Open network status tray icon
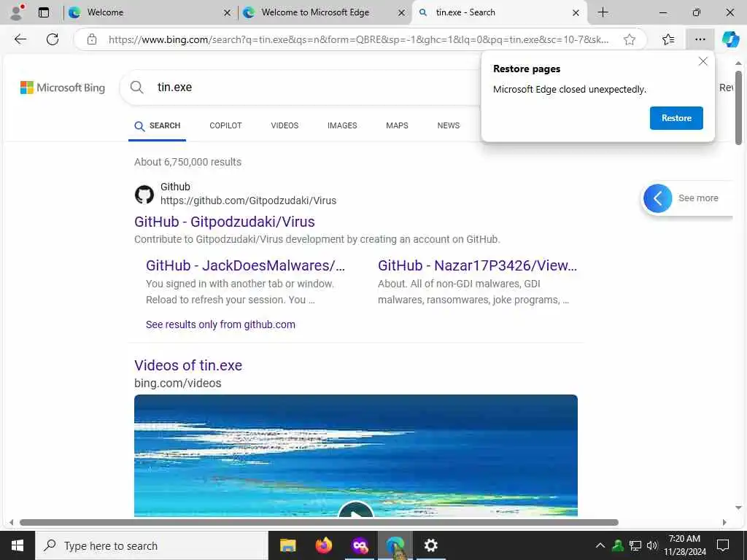Image resolution: width=747 pixels, height=560 pixels. point(635,545)
